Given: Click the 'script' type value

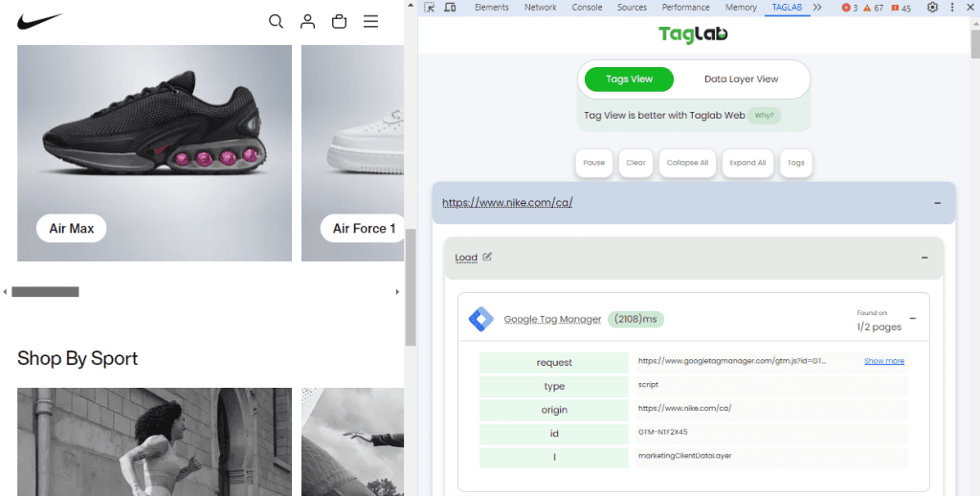Looking at the screenshot, I should [648, 385].
